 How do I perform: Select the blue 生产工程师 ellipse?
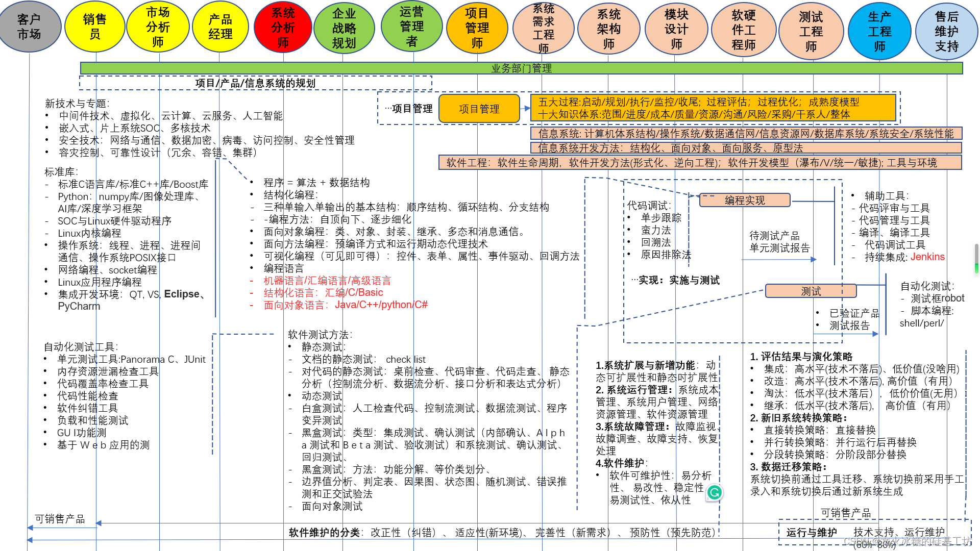pos(879,31)
